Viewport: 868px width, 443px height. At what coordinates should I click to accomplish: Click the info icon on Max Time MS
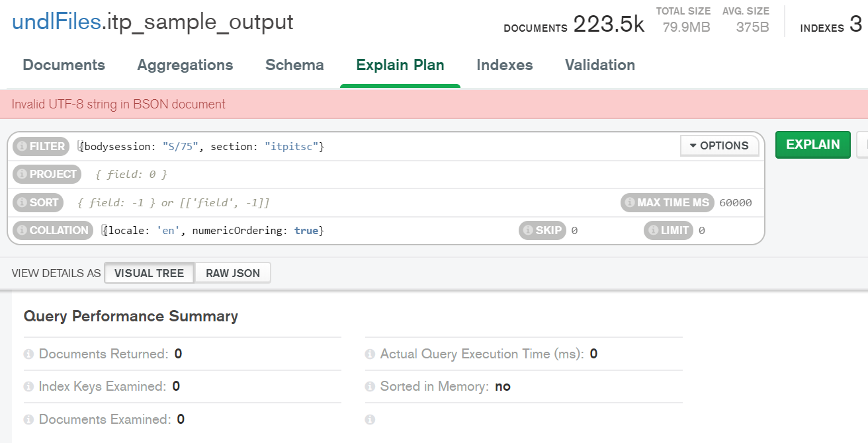click(630, 203)
